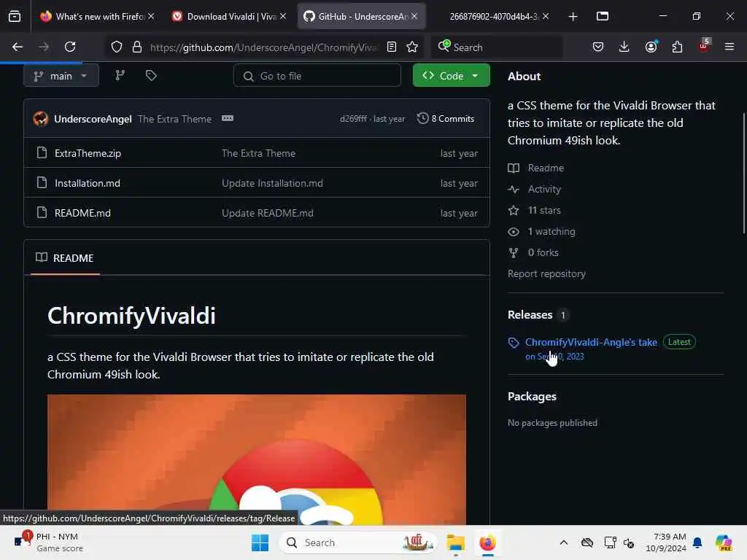Bookmark this page with star icon
This screenshot has width=747, height=560.
412,47
